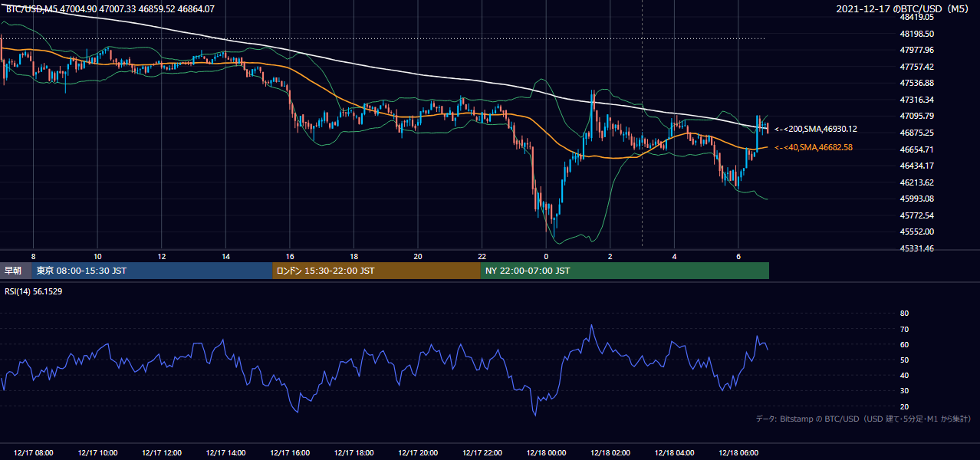
Task: Select the 46434.17 price label
Action: pyautogui.click(x=916, y=166)
